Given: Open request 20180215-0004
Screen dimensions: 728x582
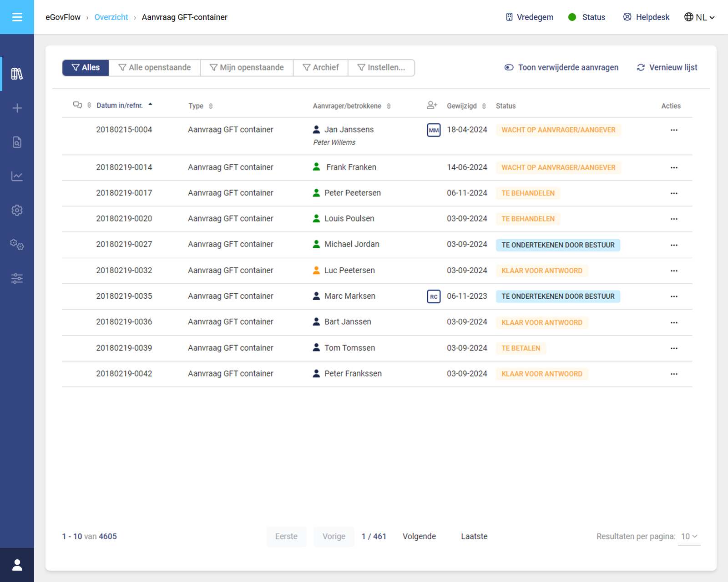Looking at the screenshot, I should pos(124,130).
